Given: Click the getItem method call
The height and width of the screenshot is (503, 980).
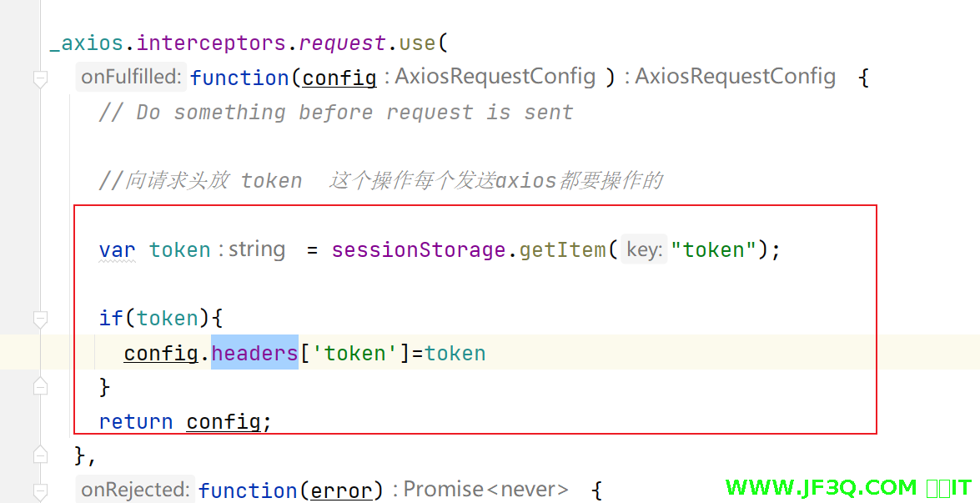Looking at the screenshot, I should (x=562, y=249).
